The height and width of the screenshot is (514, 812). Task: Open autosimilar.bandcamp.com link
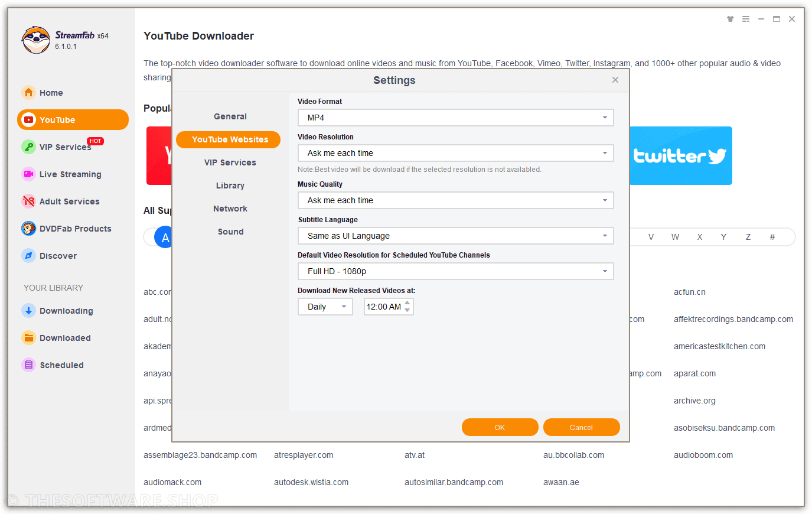coord(454,482)
